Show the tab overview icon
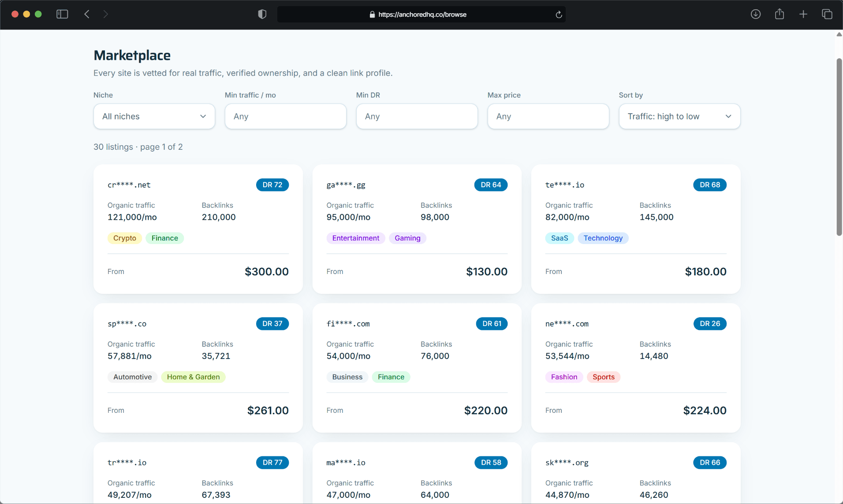Screen dimensions: 843x504 pyautogui.click(x=827, y=15)
